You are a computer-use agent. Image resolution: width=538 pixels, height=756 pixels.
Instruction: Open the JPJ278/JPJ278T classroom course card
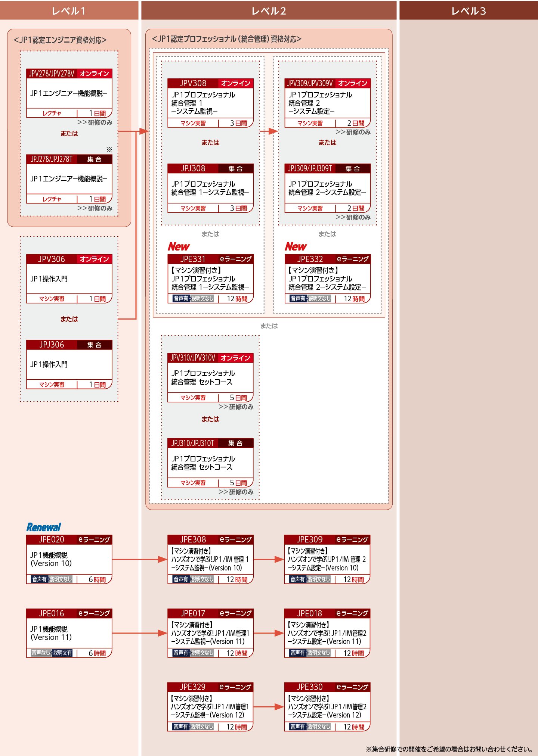(x=69, y=179)
